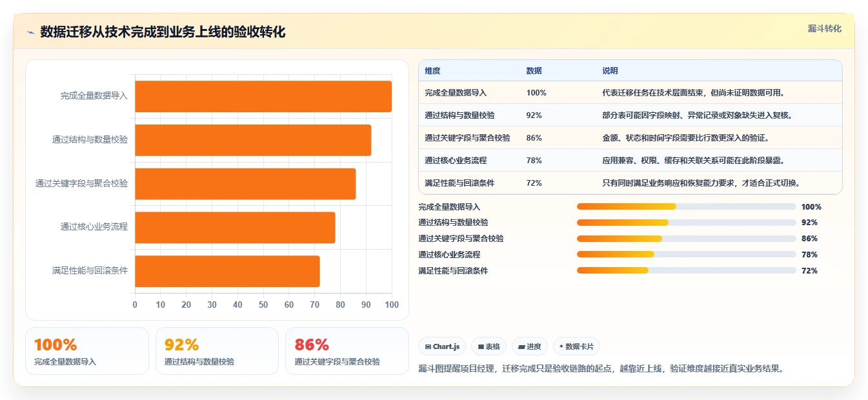Image resolution: width=868 pixels, height=400 pixels.
Task: Select the Chart.js chip
Action: [442, 346]
